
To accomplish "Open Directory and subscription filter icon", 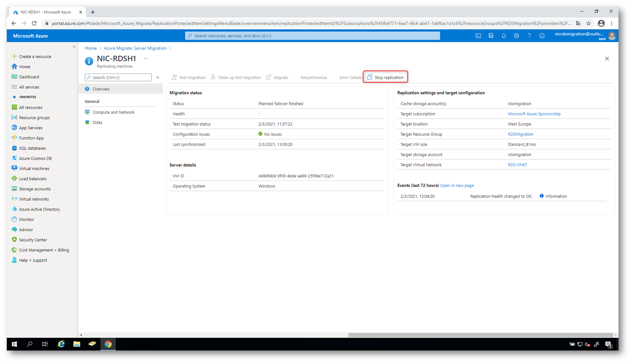I will click(491, 36).
